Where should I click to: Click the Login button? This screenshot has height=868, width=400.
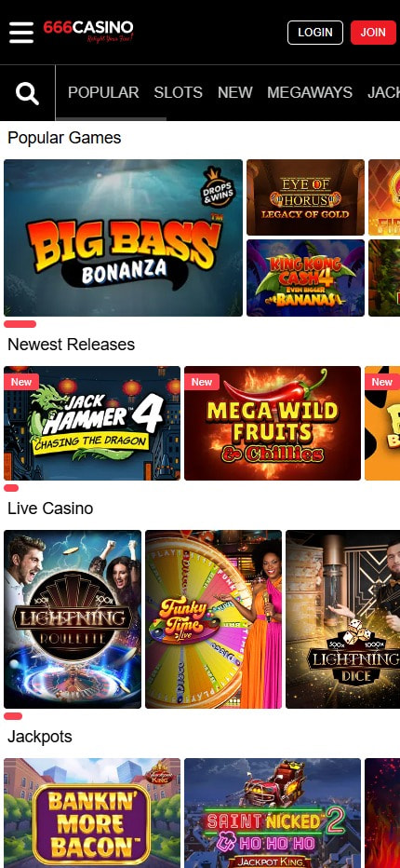(315, 32)
